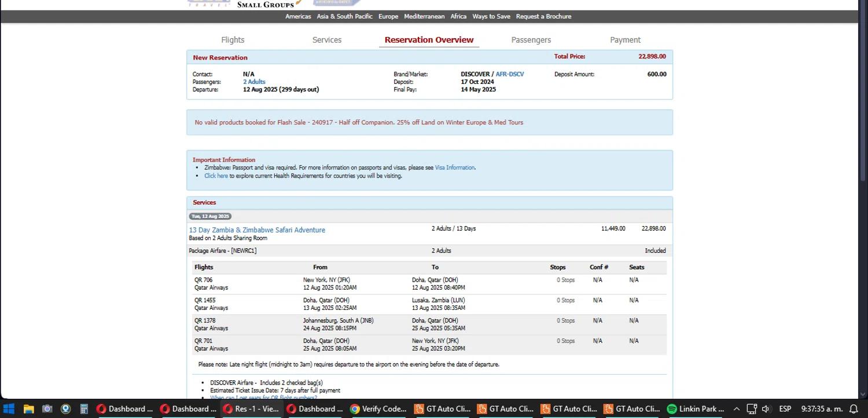The width and height of the screenshot is (868, 418).
Task: Open the AFR-DSCV market link
Action: coord(510,74)
